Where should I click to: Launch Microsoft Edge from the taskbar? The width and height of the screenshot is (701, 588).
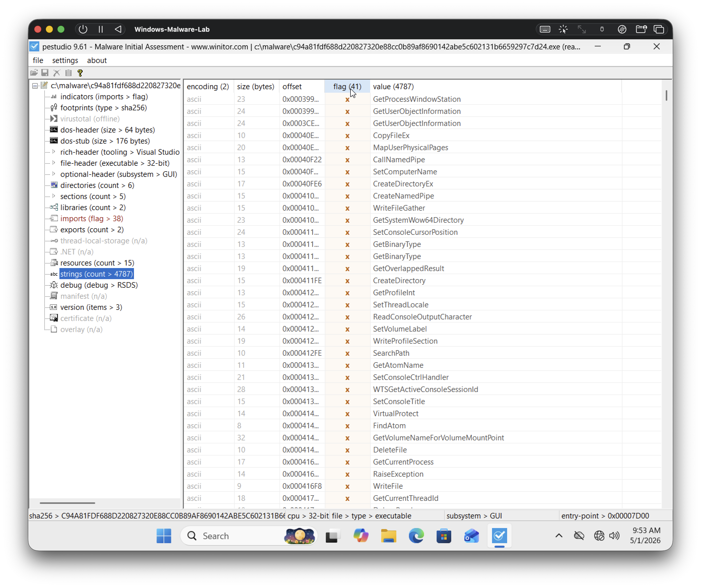(x=416, y=536)
